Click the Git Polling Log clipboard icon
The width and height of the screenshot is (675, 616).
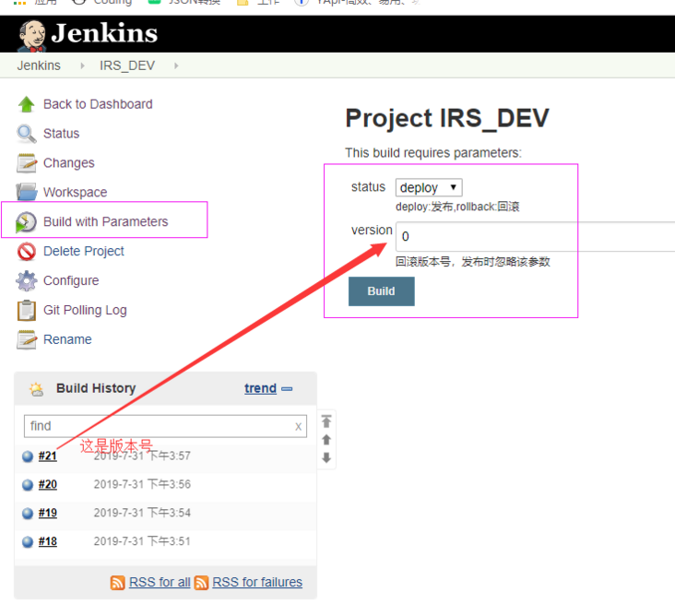pyautogui.click(x=26, y=311)
